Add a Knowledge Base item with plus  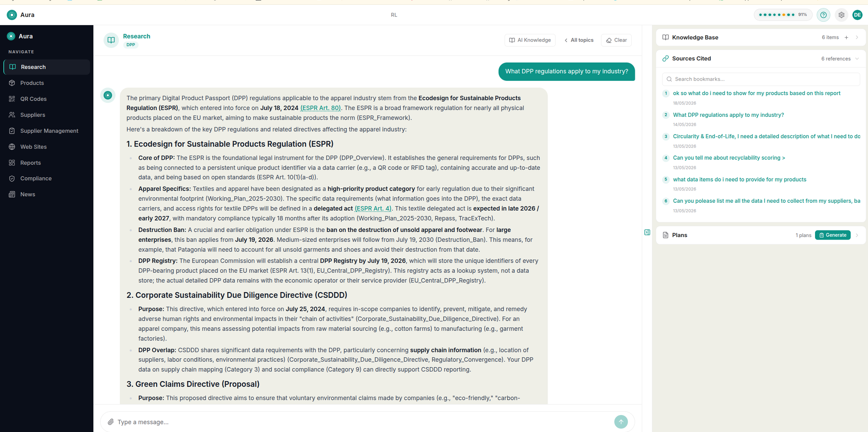point(846,37)
